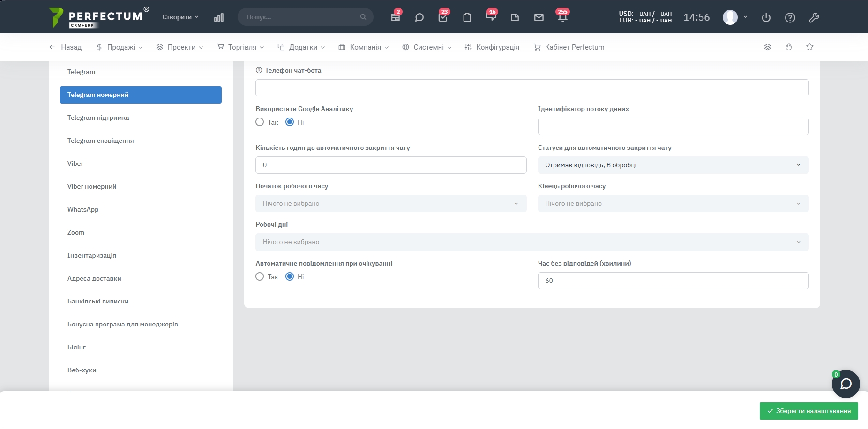
Task: Open the bar chart statistics icon
Action: click(218, 17)
